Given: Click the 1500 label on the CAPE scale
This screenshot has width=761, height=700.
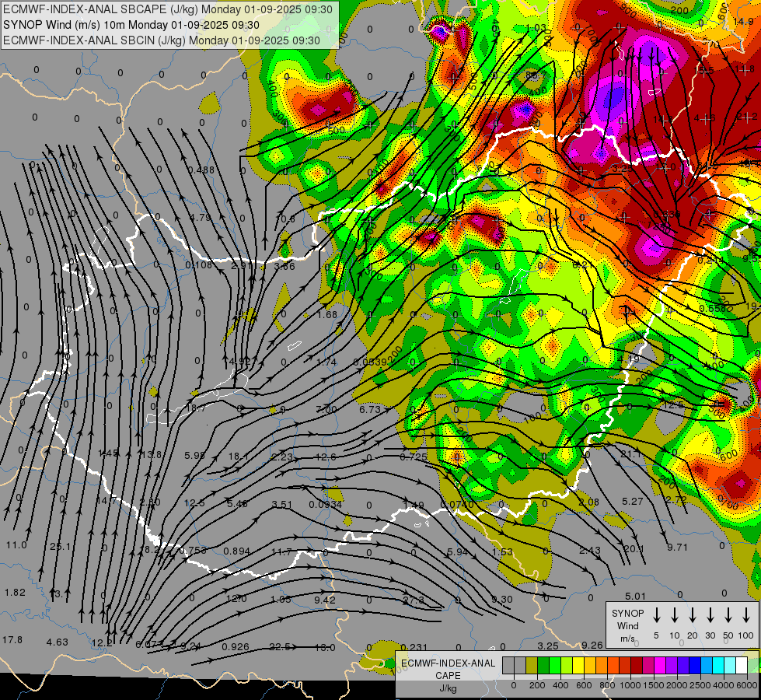Looking at the screenshot, I should pyautogui.click(x=655, y=685).
